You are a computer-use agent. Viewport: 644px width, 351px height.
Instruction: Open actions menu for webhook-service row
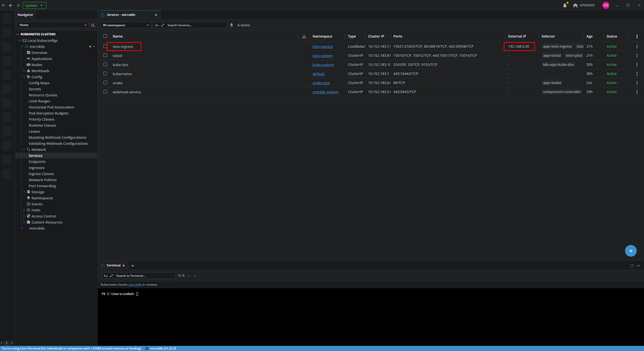tap(637, 92)
